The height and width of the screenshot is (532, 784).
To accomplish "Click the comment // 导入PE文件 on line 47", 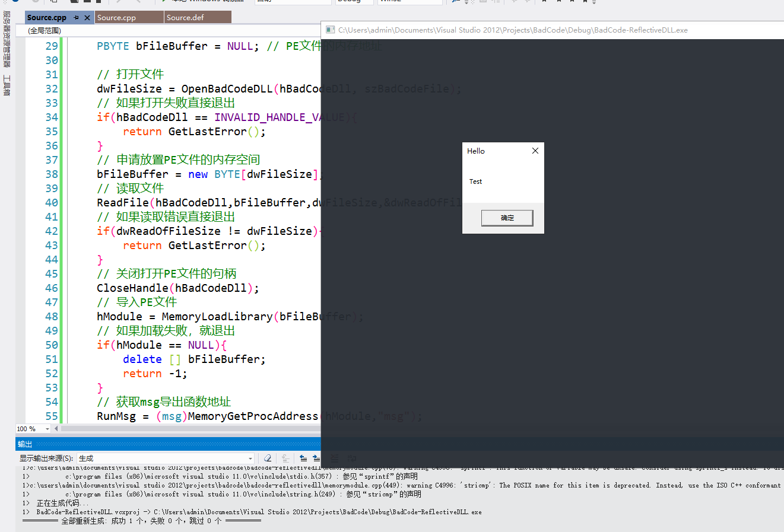I will tap(137, 302).
